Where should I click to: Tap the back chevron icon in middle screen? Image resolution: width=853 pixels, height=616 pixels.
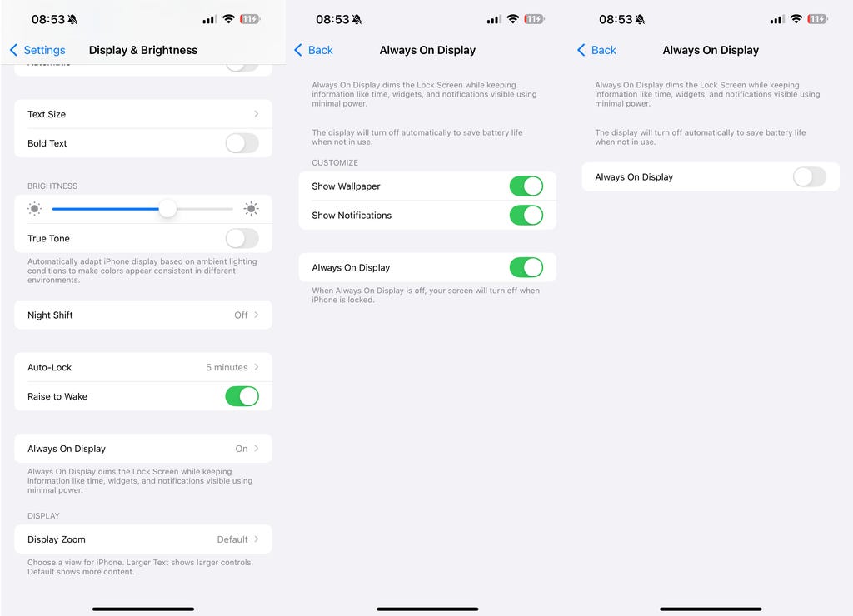click(x=298, y=50)
